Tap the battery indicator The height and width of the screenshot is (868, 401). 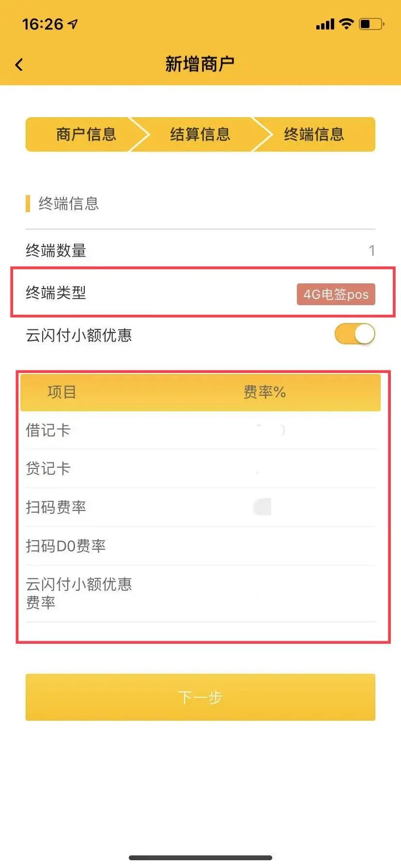371,23
